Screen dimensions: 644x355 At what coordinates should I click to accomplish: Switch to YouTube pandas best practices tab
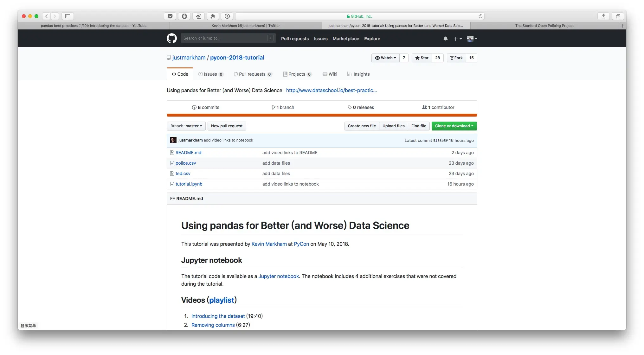pos(93,26)
